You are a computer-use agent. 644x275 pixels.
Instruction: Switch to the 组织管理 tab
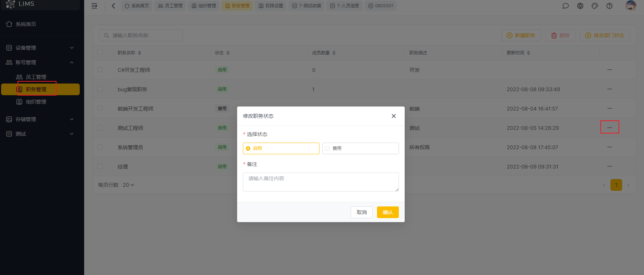pyautogui.click(x=204, y=6)
